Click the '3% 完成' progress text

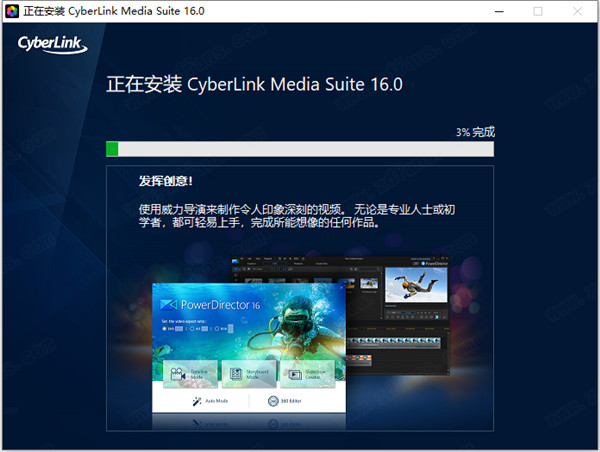click(475, 132)
